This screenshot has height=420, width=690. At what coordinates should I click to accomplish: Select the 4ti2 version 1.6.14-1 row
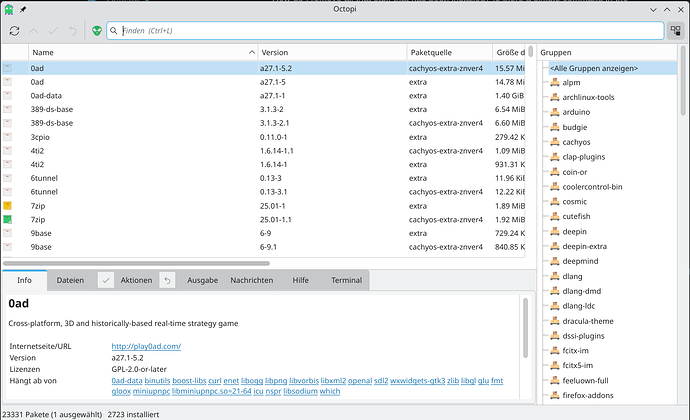click(264, 164)
